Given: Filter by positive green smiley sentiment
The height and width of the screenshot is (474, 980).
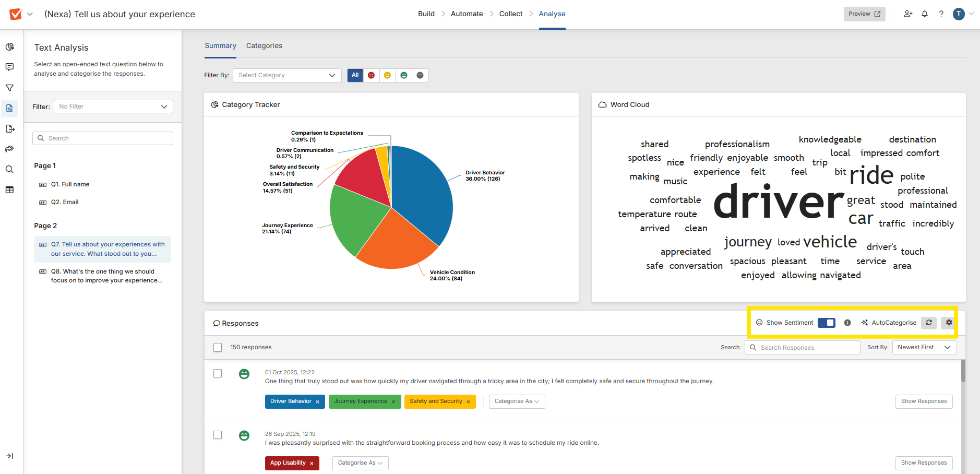Looking at the screenshot, I should click(x=403, y=75).
